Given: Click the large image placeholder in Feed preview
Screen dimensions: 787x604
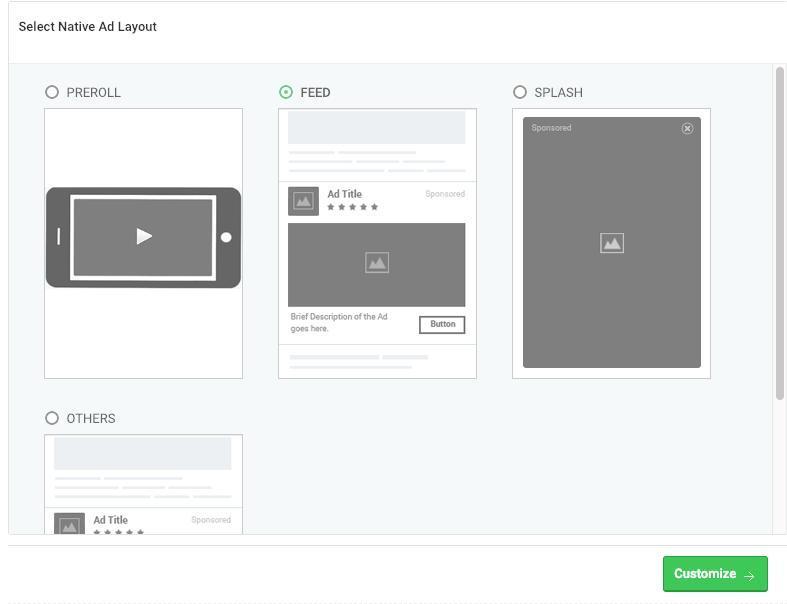Looking at the screenshot, I should (x=376, y=264).
